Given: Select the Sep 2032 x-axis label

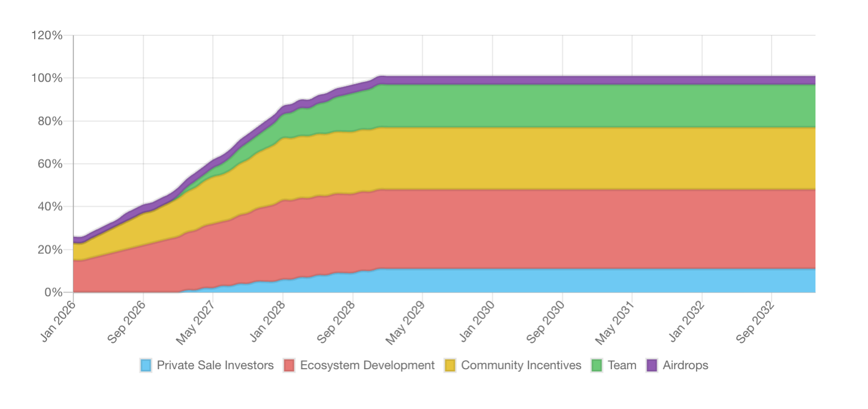Looking at the screenshot, I should 756,323.
